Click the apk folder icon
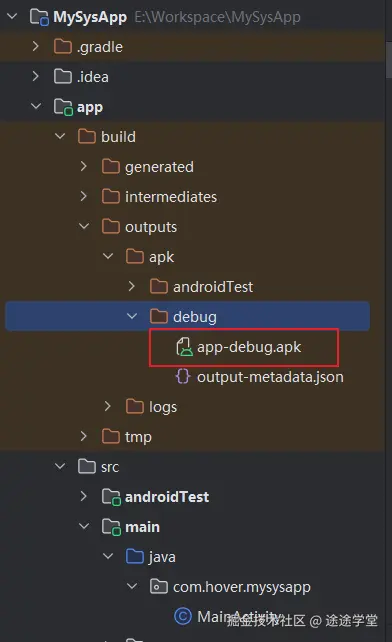The width and height of the screenshot is (392, 642). (135, 256)
